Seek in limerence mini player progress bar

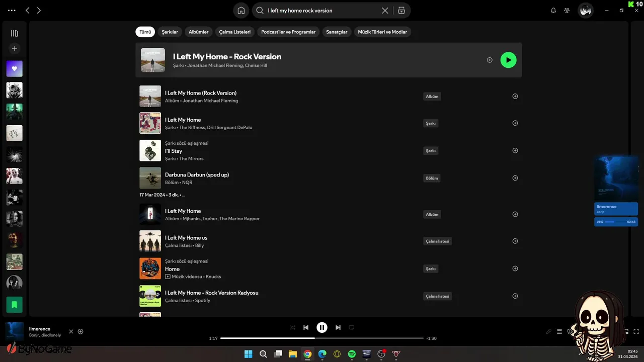[616, 222]
